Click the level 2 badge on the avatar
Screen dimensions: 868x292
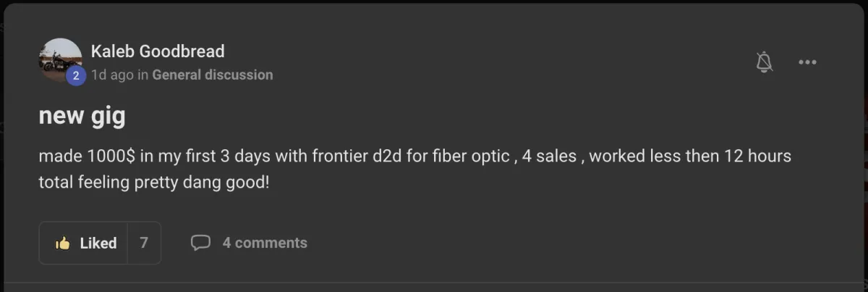(x=76, y=75)
